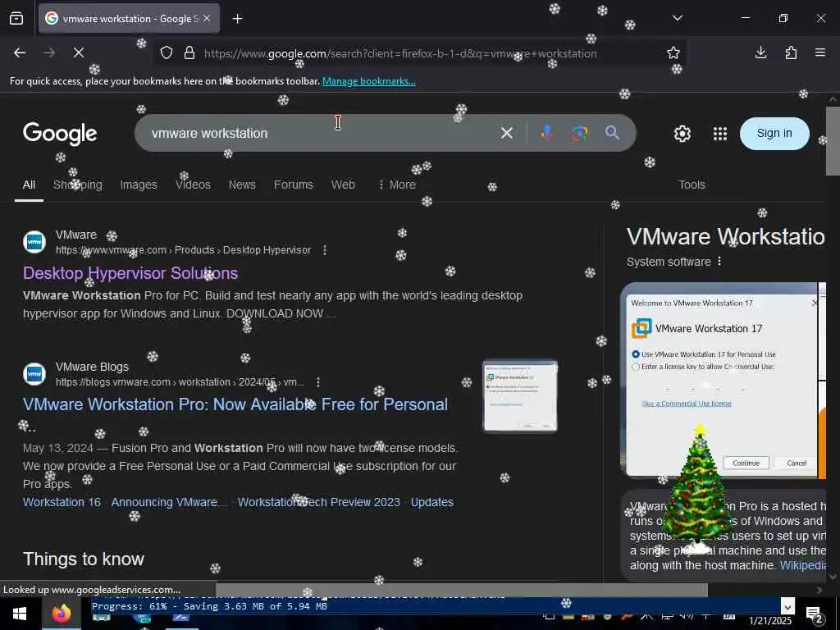840x630 pixels.
Task: Click the Google logo
Action: click(60, 134)
